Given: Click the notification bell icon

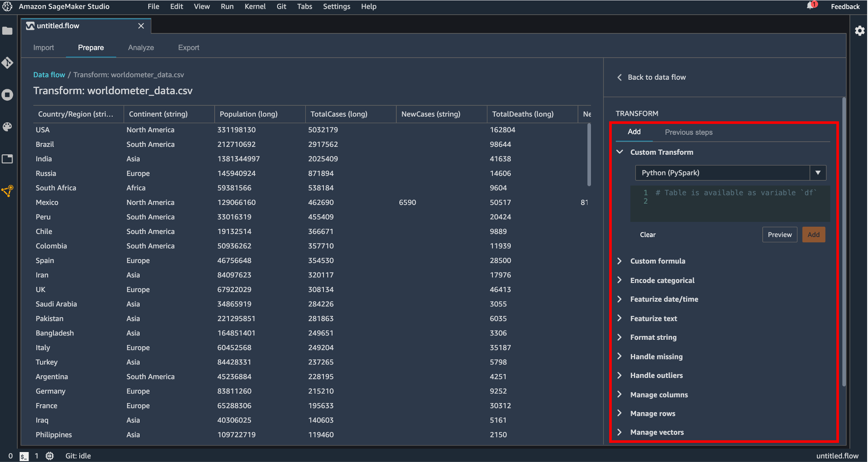Looking at the screenshot, I should pos(811,6).
